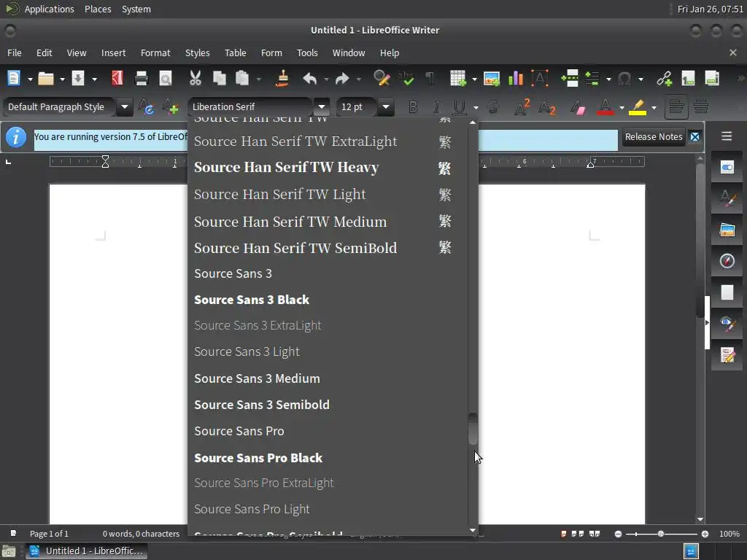Open the highlighting color dropdown arrow
Viewport: 747px width, 560px height.
[x=654, y=108]
